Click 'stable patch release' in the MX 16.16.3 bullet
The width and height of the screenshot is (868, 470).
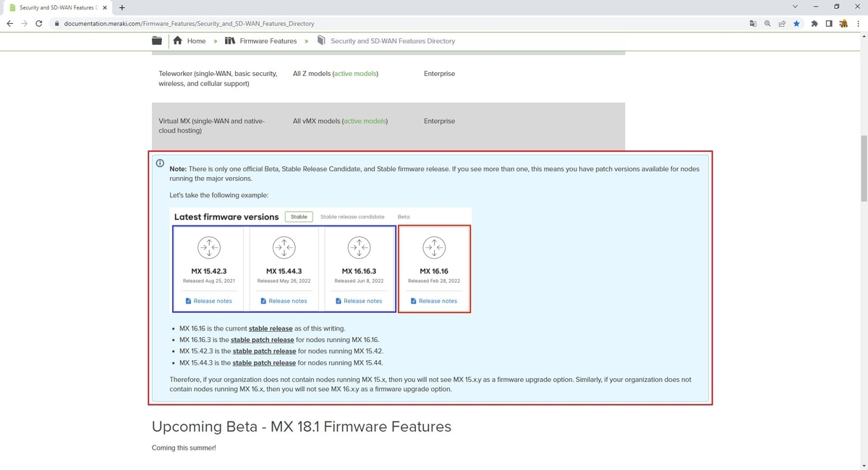[x=263, y=340]
